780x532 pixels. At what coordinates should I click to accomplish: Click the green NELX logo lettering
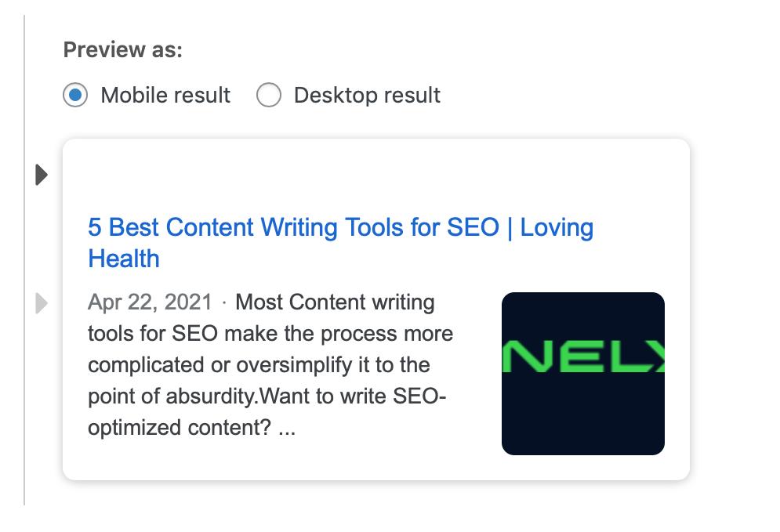point(583,356)
